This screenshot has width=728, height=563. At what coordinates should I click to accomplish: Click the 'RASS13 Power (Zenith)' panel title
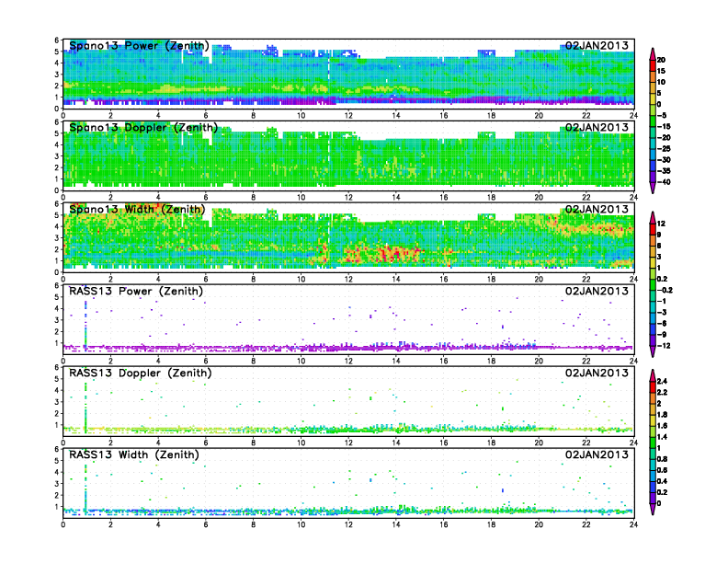(x=136, y=292)
